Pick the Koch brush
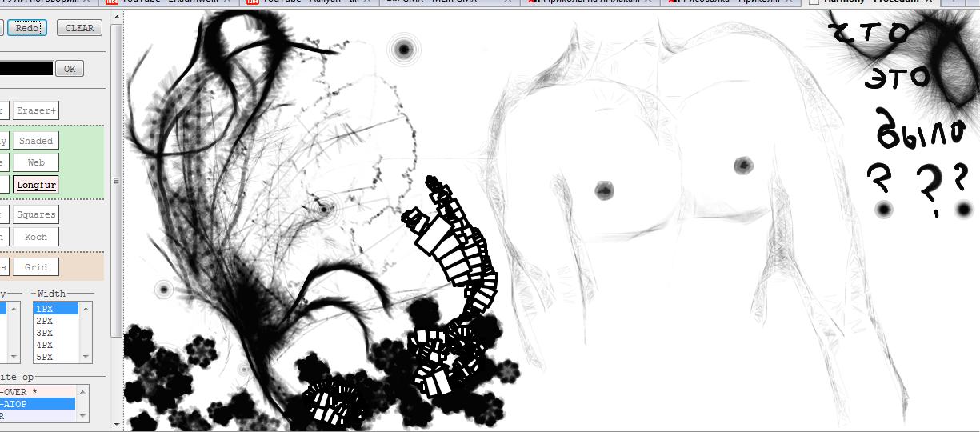 [36, 237]
